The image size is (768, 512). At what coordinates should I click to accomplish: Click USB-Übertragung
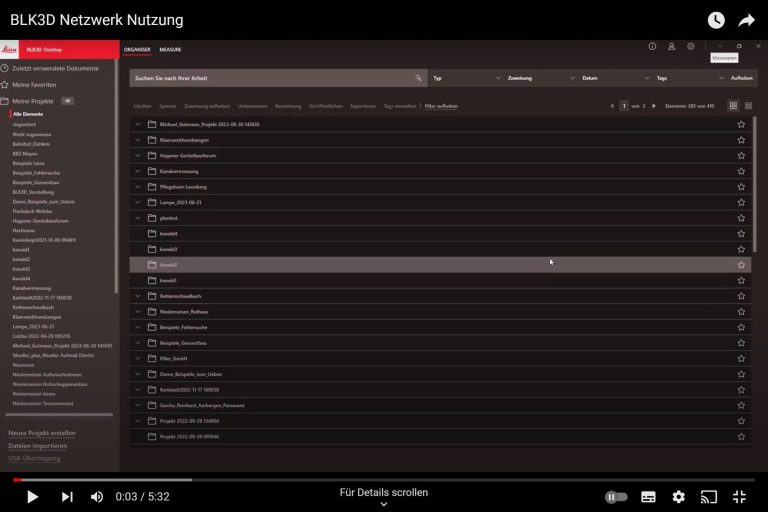[x=34, y=459]
